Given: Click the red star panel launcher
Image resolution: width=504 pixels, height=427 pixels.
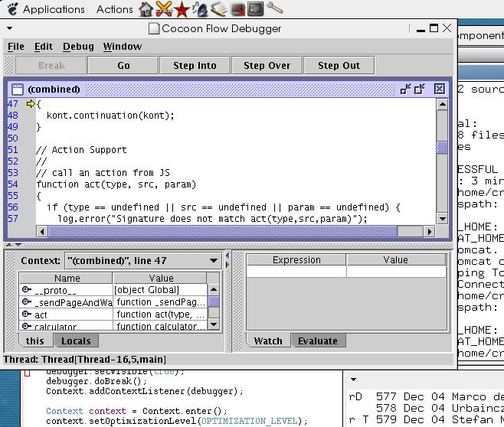Looking at the screenshot, I should click(182, 9).
